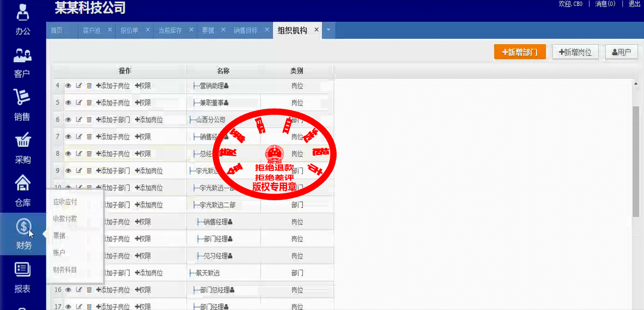
Task: Click 添加子部门 in row 6 山西分公司
Action: 113,120
